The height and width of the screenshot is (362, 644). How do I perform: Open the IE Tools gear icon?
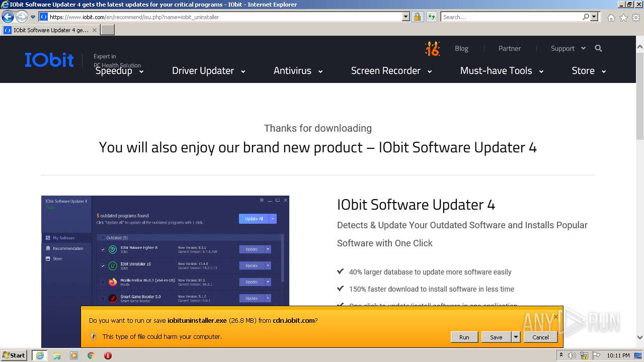tap(636, 18)
